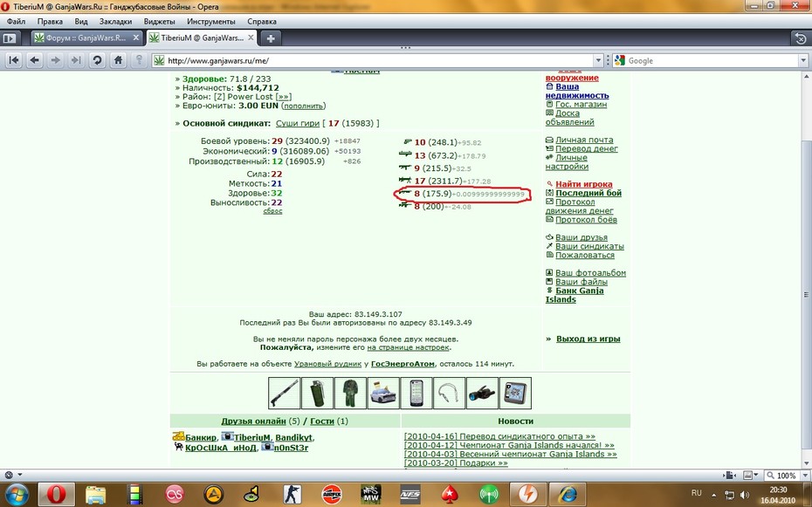Open the Виджеты menu
This screenshot has width=812, height=507.
click(x=159, y=22)
